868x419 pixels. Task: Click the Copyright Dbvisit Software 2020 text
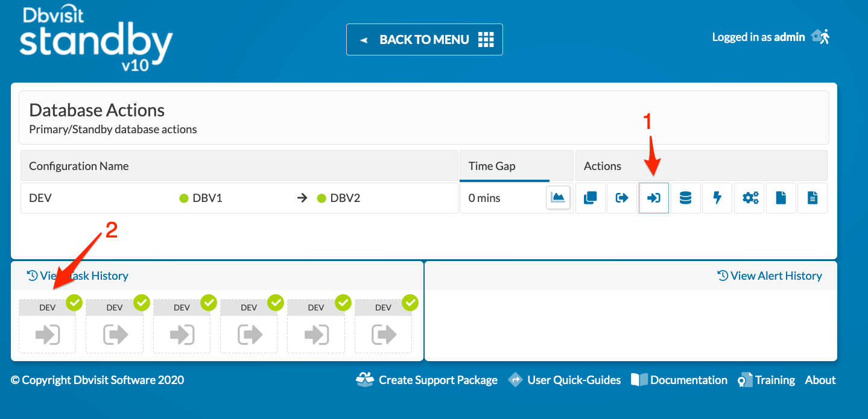pyautogui.click(x=98, y=380)
